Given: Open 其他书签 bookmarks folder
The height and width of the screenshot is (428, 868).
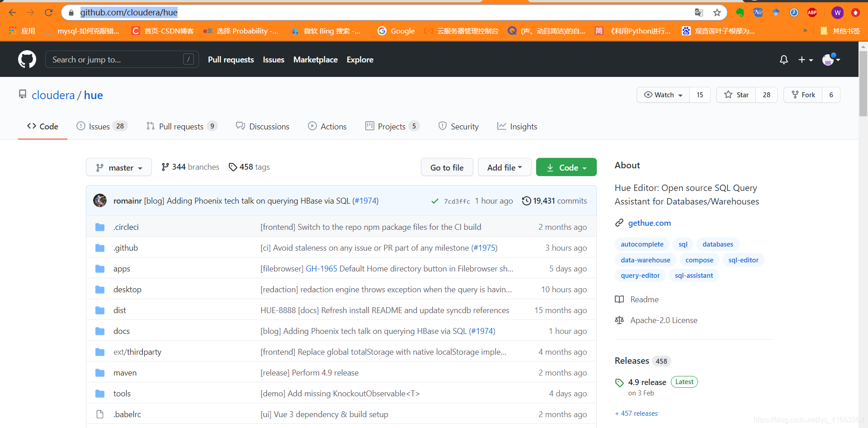Looking at the screenshot, I should 840,31.
